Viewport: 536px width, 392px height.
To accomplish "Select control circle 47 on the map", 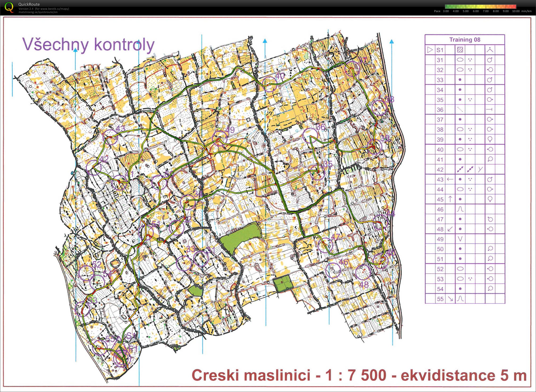I will [x=325, y=245].
